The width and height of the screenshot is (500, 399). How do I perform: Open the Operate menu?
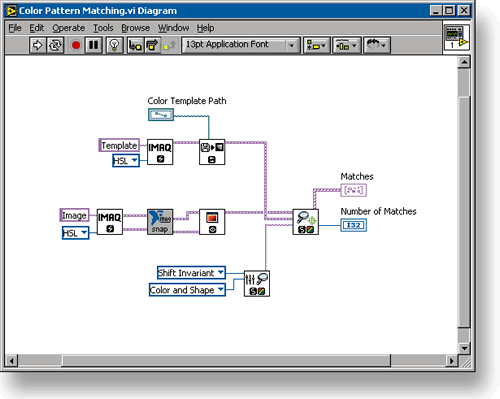pyautogui.click(x=68, y=28)
